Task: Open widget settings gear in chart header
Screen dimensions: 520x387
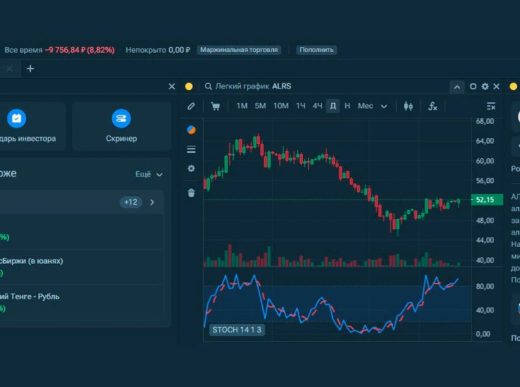Action: (x=485, y=87)
